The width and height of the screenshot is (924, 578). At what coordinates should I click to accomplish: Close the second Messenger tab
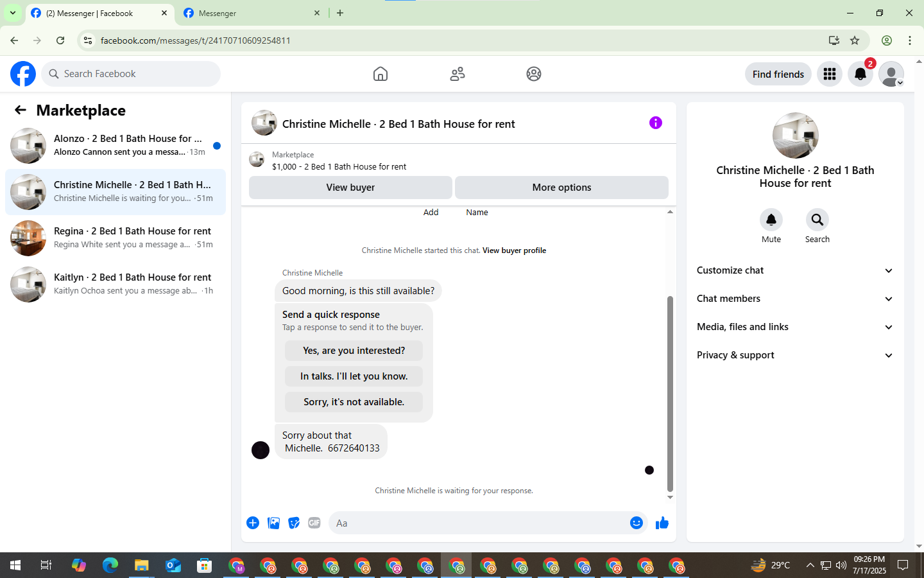pos(317,13)
